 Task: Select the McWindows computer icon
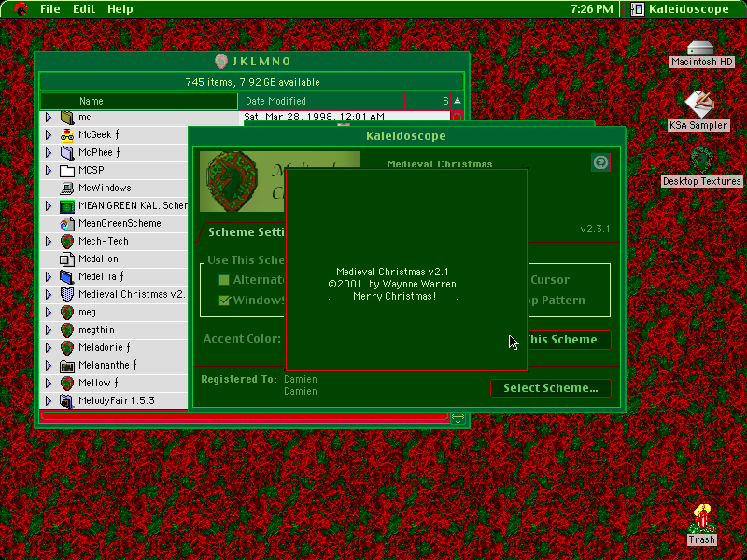[x=67, y=189]
